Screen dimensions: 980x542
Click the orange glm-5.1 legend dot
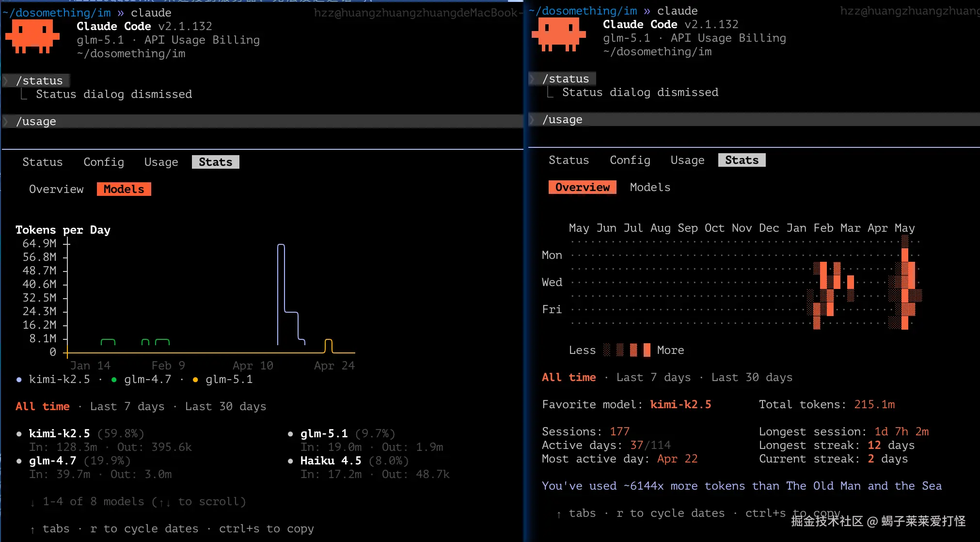click(x=195, y=380)
